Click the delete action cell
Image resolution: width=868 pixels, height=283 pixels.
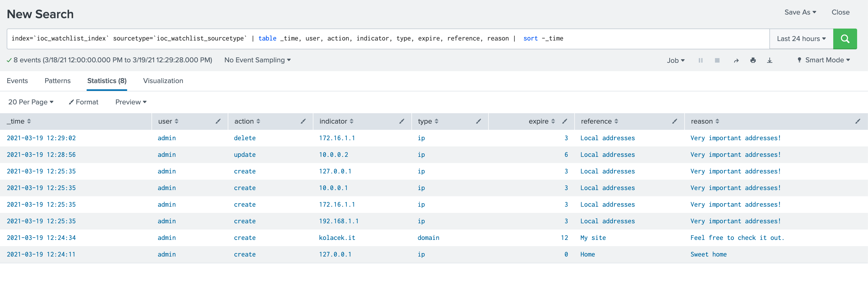click(245, 138)
